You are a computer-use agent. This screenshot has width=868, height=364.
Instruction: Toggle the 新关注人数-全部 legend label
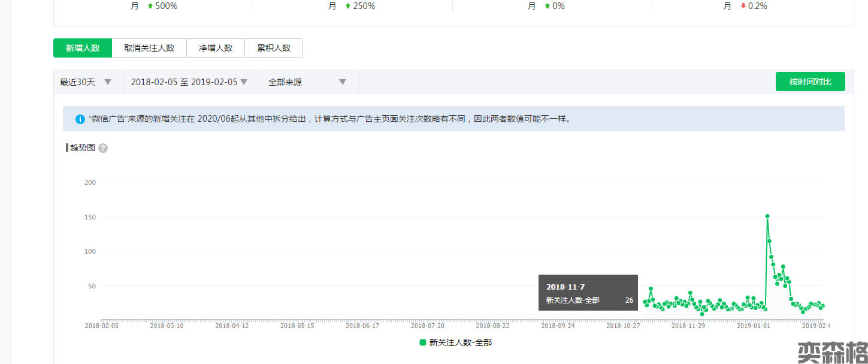[460, 342]
